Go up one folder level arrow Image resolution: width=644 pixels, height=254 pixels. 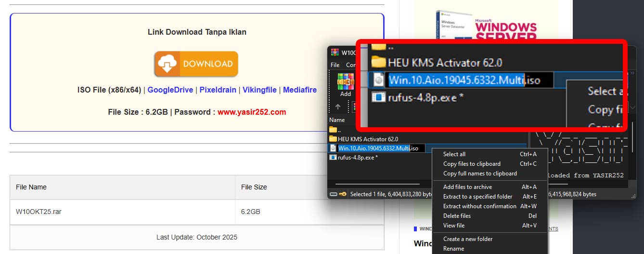(338, 107)
